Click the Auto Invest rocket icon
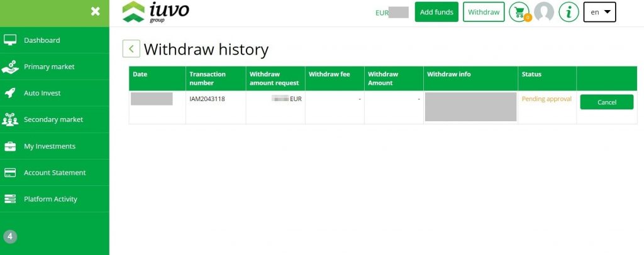The height and width of the screenshot is (255, 644). click(10, 93)
